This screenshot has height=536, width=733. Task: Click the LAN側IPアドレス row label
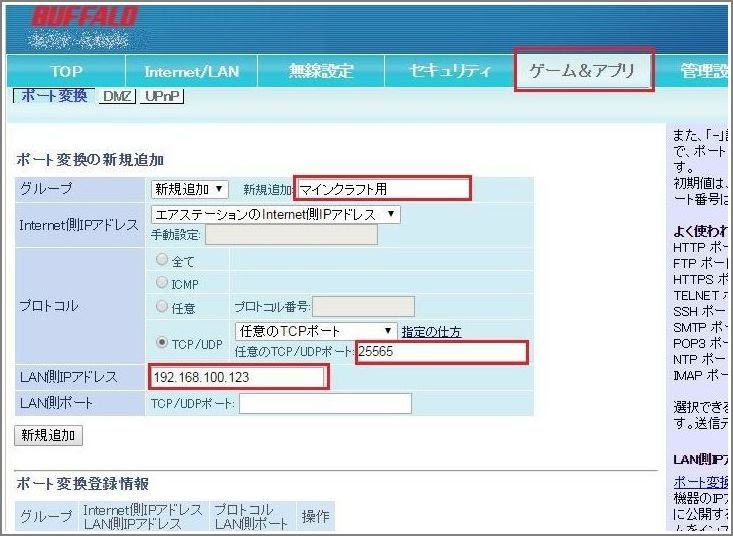(x=68, y=377)
